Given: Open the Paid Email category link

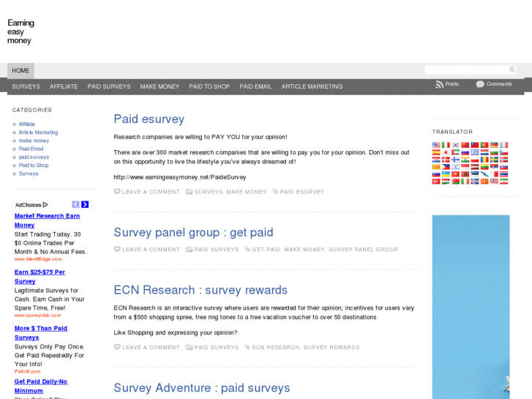Looking at the screenshot, I should [x=31, y=149].
